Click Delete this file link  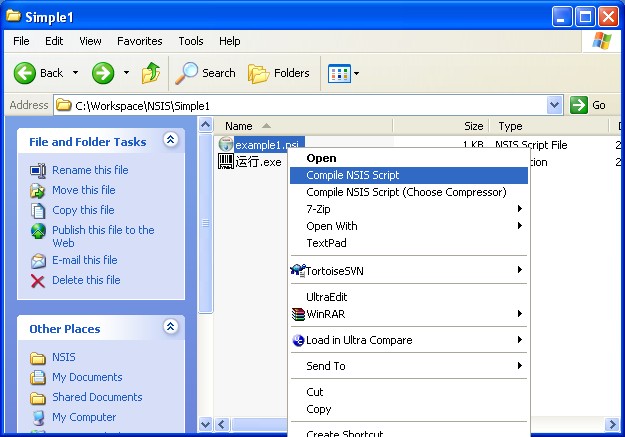[86, 280]
